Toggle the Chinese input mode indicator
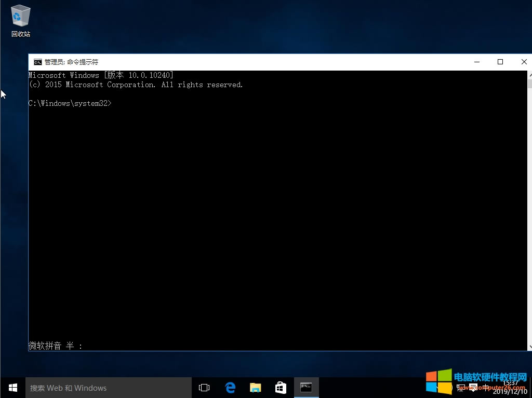 pos(486,388)
